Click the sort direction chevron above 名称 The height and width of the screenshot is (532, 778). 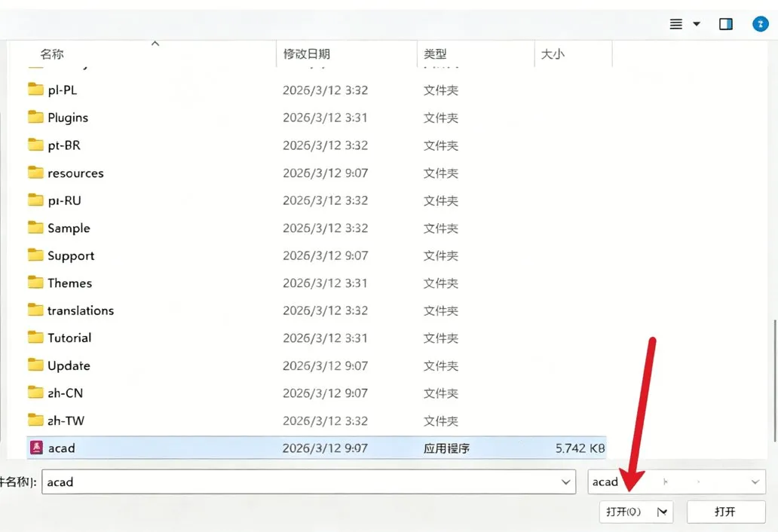pyautogui.click(x=155, y=44)
